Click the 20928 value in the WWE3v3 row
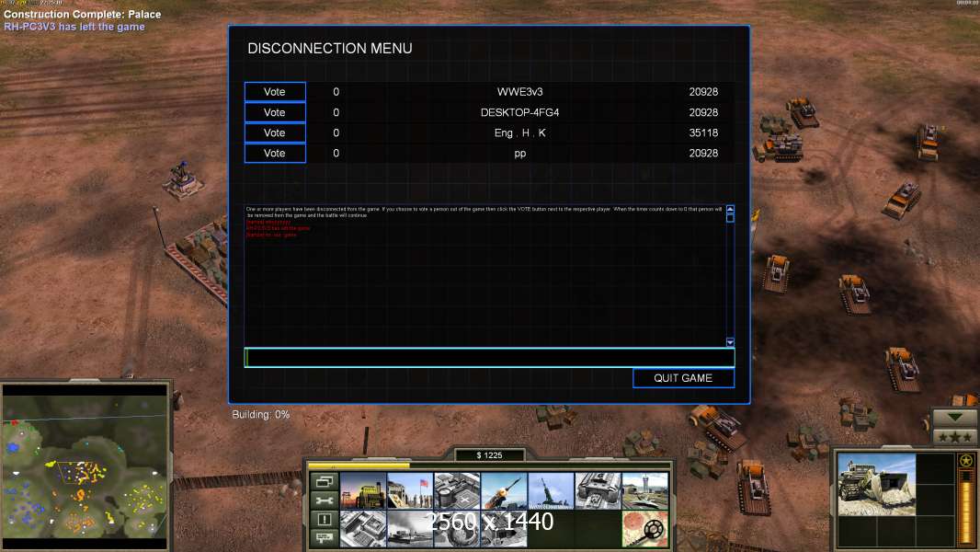 tap(703, 92)
